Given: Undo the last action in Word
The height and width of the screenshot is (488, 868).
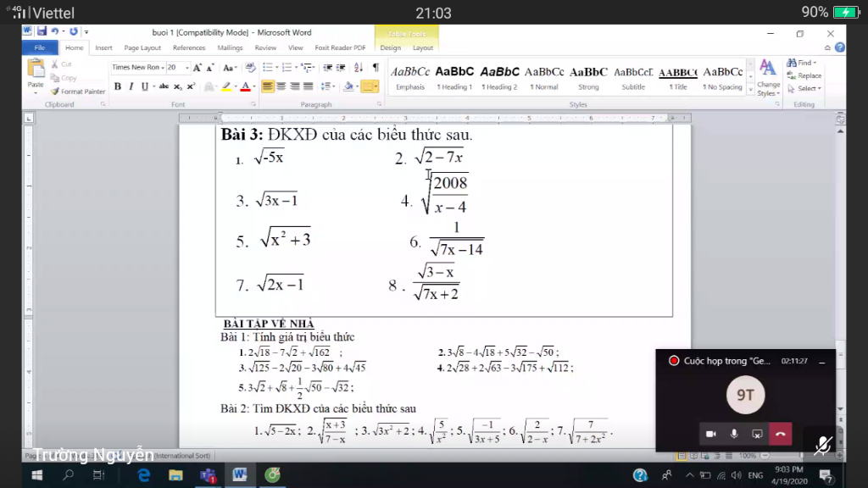Looking at the screenshot, I should tap(55, 31).
